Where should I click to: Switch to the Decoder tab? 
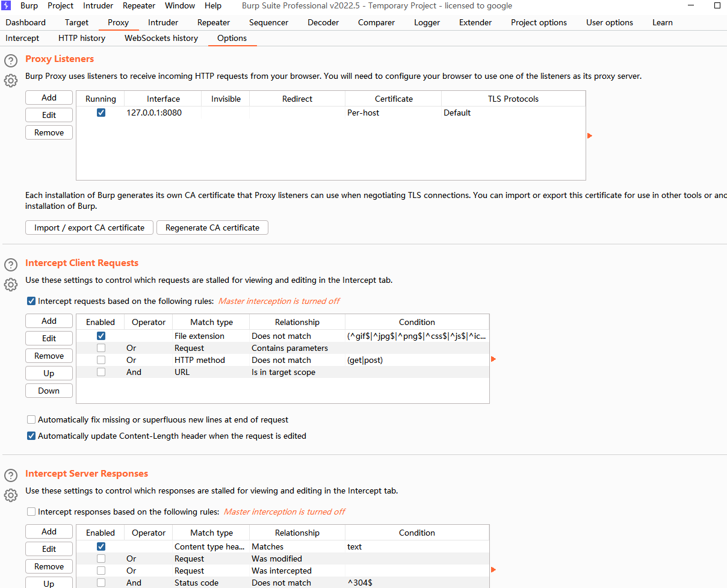(323, 22)
